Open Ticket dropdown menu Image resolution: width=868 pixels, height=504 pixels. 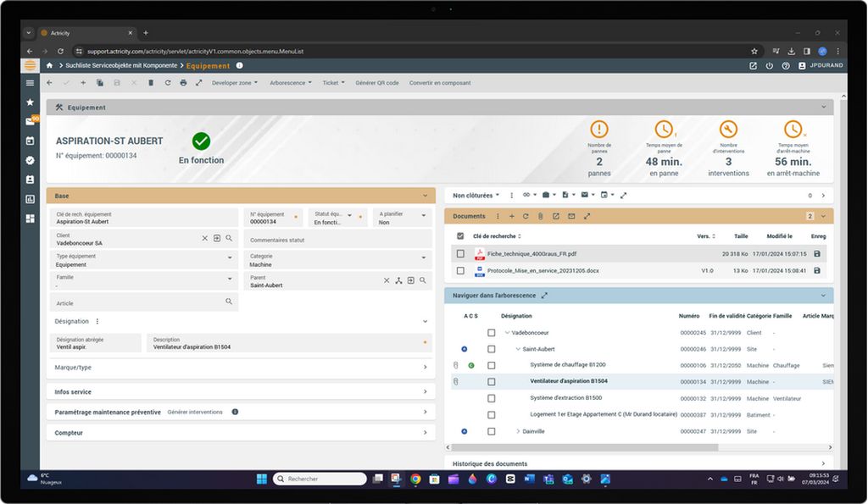coord(334,83)
